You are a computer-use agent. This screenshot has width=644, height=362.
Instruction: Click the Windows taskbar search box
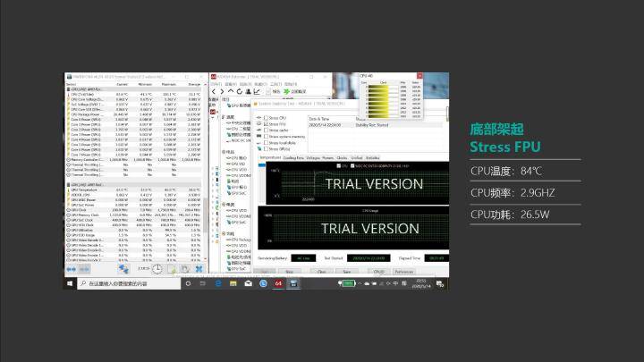pos(129,283)
